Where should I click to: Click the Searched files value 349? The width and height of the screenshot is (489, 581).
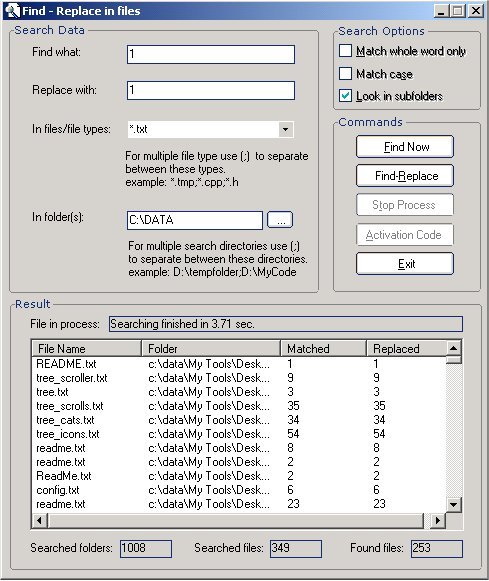(x=296, y=548)
